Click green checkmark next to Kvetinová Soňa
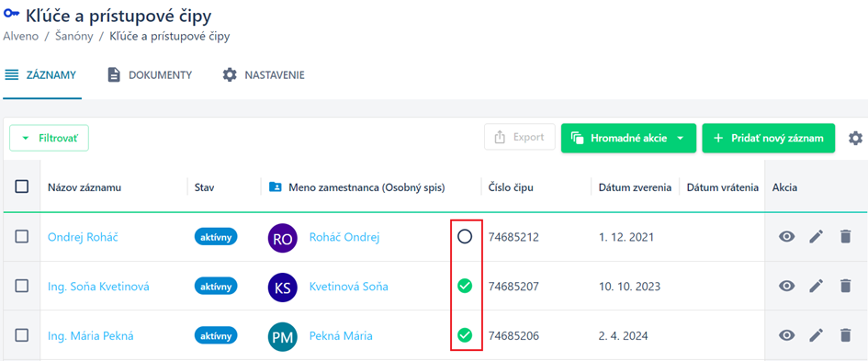 [x=465, y=287]
